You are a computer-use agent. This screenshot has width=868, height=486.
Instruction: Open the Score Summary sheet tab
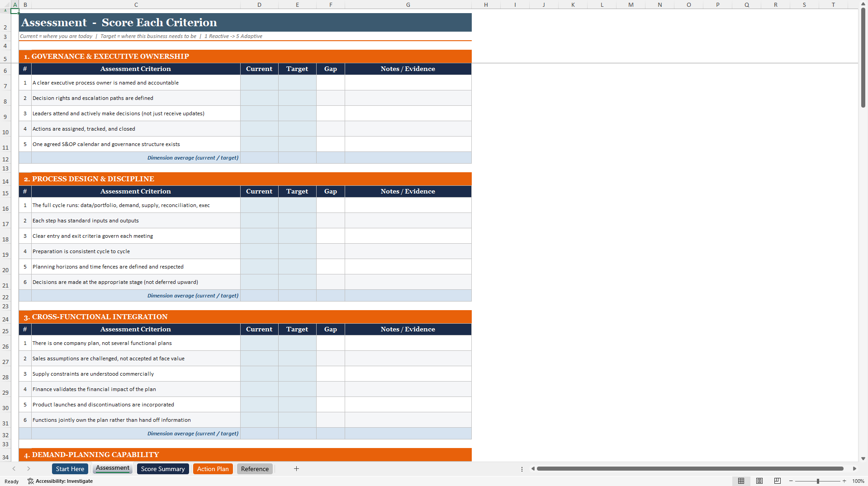click(x=163, y=469)
